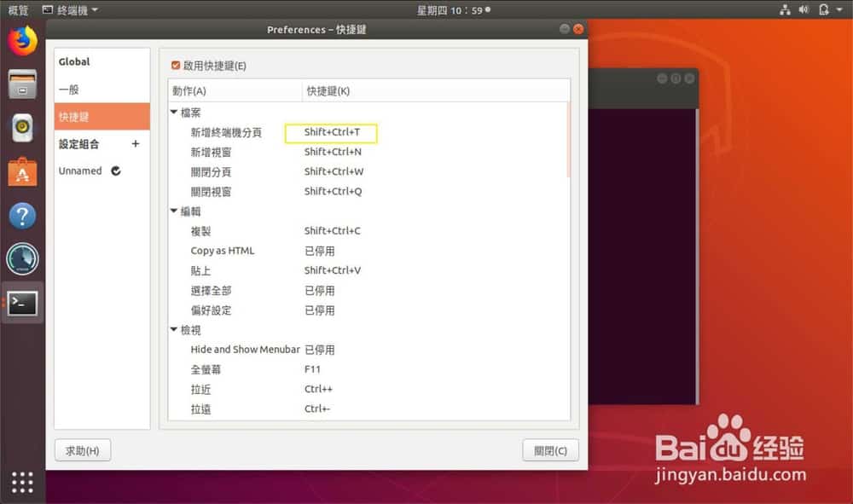
Task: Collapse the 檢視 group
Action: pos(174,329)
